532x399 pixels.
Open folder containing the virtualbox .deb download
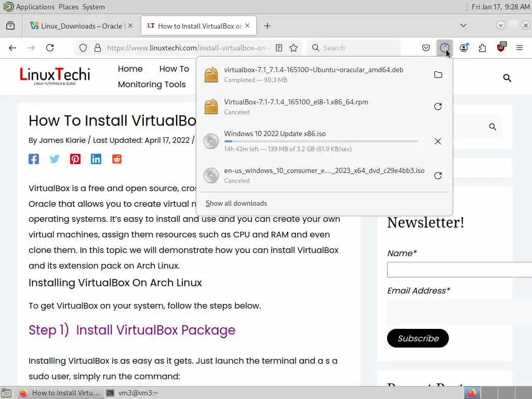point(438,75)
